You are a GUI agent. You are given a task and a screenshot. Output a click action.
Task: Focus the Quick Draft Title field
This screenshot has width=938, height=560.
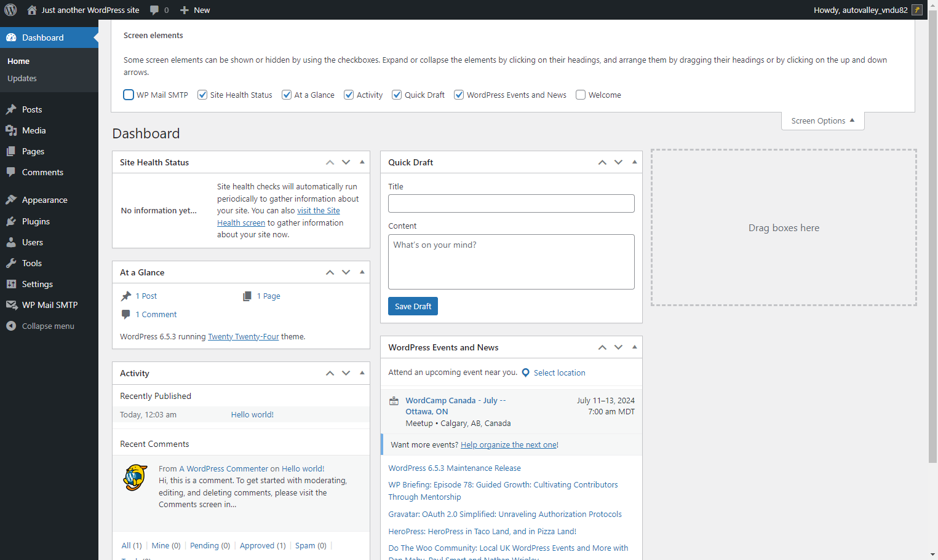[x=511, y=203]
